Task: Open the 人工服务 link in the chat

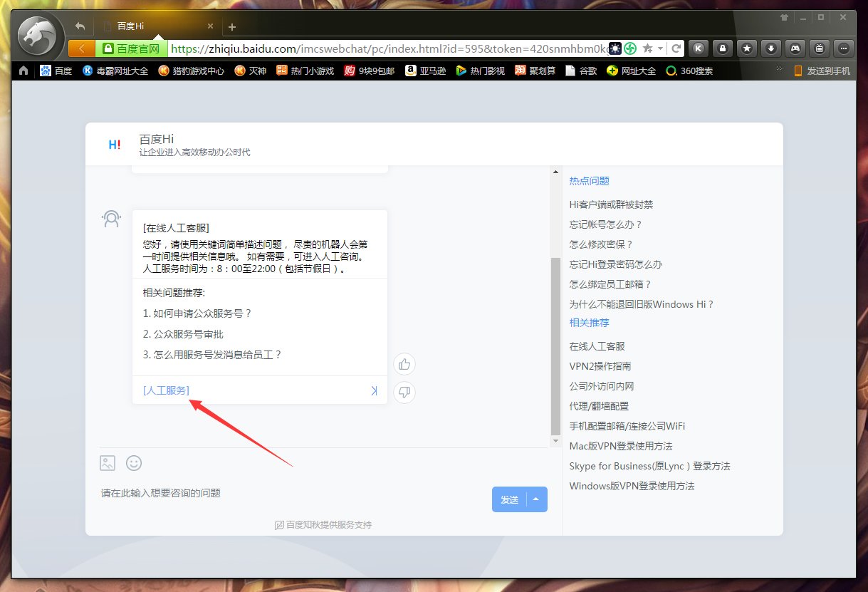Action: (x=166, y=390)
